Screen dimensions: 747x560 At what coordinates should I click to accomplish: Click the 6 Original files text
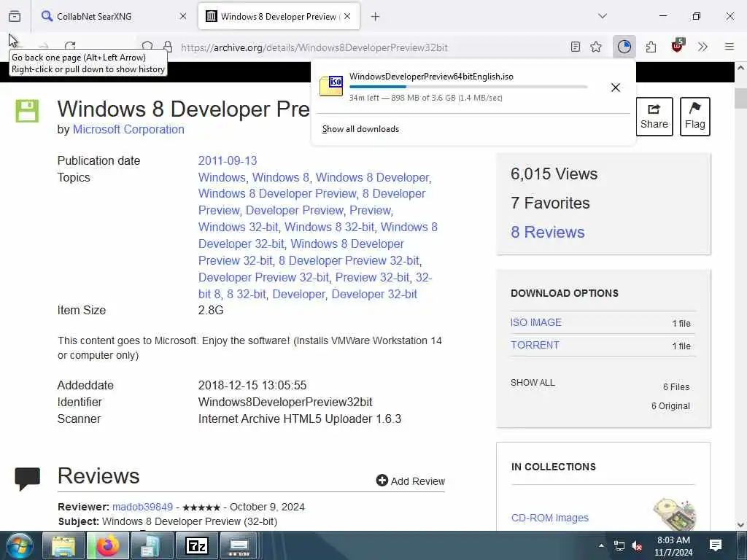(x=670, y=405)
